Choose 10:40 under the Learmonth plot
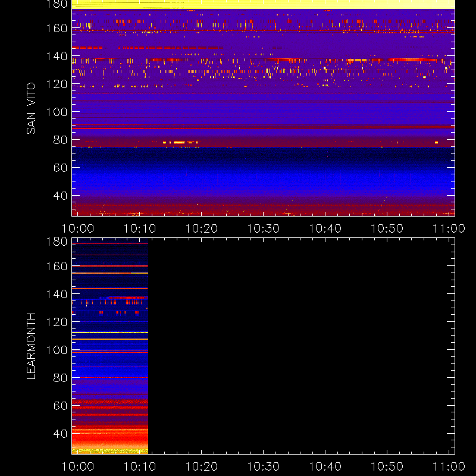The image size is (476, 476). tap(325, 466)
